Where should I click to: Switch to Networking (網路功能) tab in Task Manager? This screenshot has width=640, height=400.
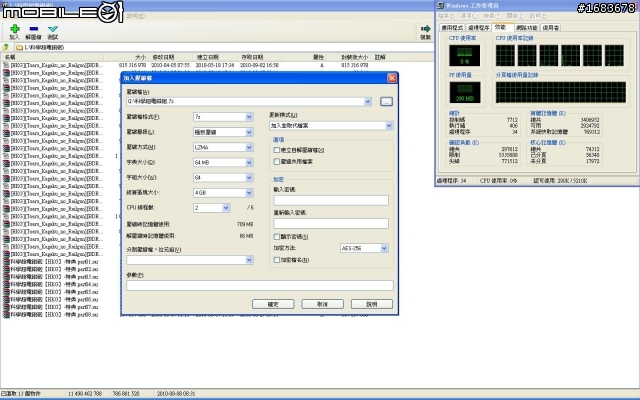(527, 28)
